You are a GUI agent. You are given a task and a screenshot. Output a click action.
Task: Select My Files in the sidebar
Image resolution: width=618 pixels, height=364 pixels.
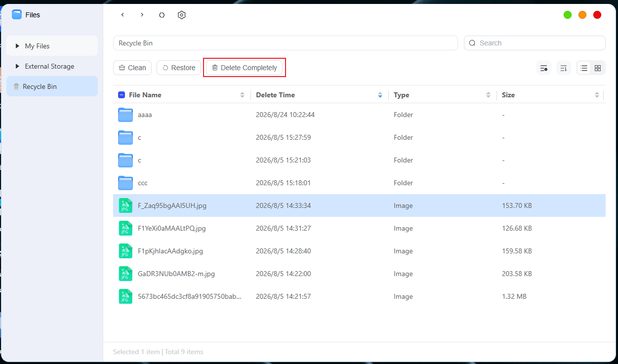tap(52, 46)
